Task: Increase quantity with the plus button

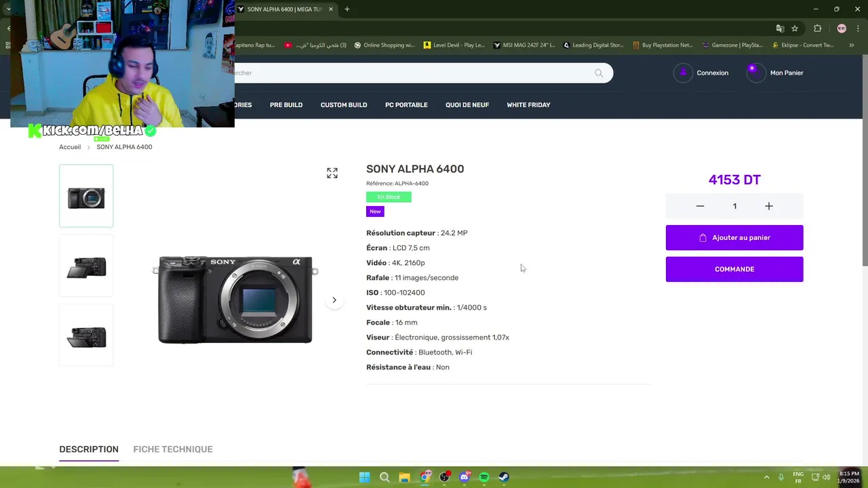Action: 769,206
